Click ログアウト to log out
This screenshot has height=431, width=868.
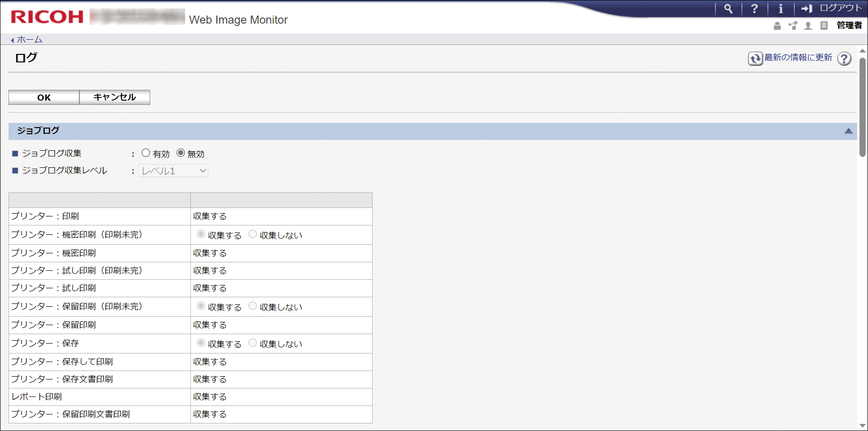(x=841, y=8)
